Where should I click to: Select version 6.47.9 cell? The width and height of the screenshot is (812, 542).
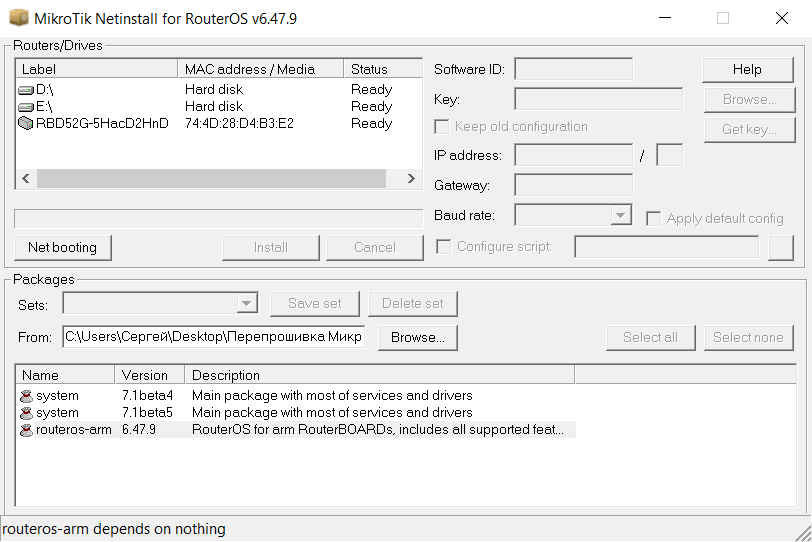coord(139,430)
